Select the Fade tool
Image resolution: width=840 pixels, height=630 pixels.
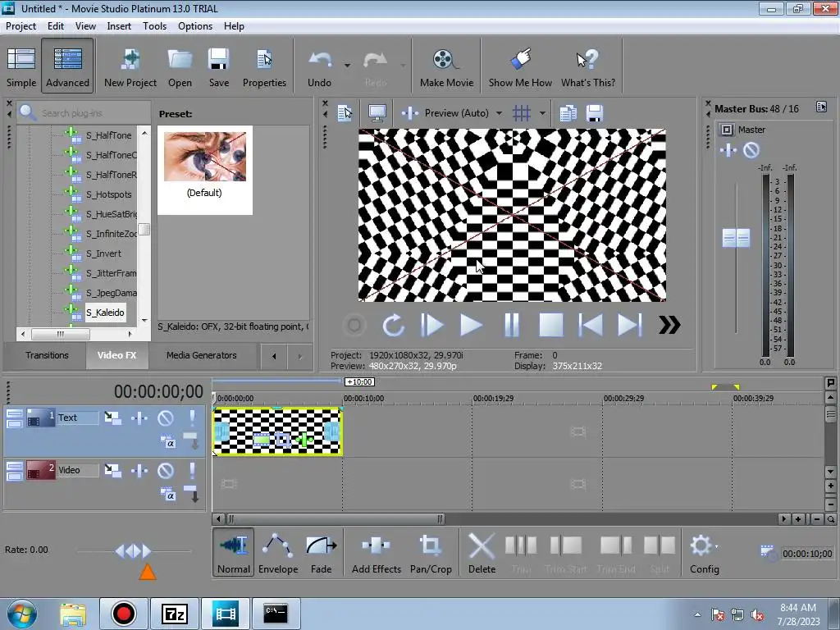tap(321, 554)
